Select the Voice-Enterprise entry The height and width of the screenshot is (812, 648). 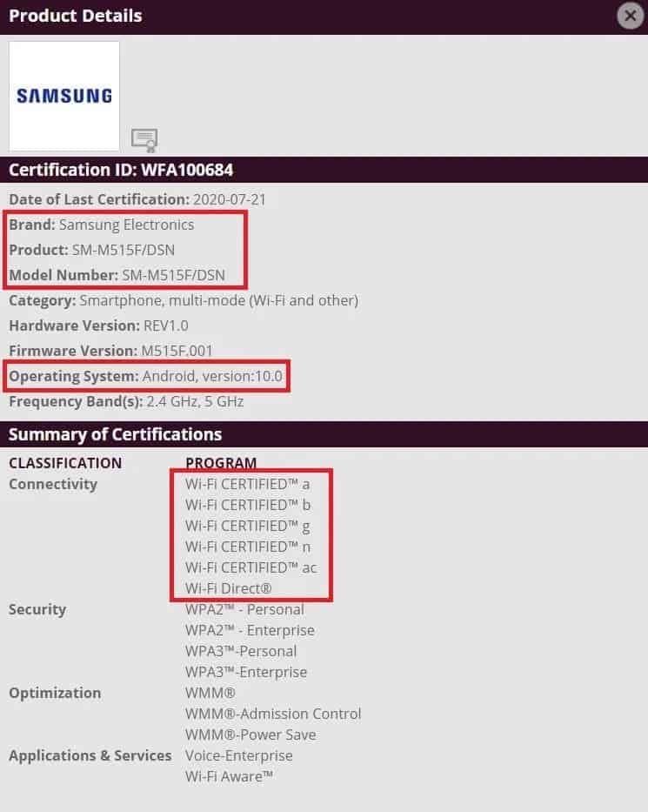[x=239, y=755]
